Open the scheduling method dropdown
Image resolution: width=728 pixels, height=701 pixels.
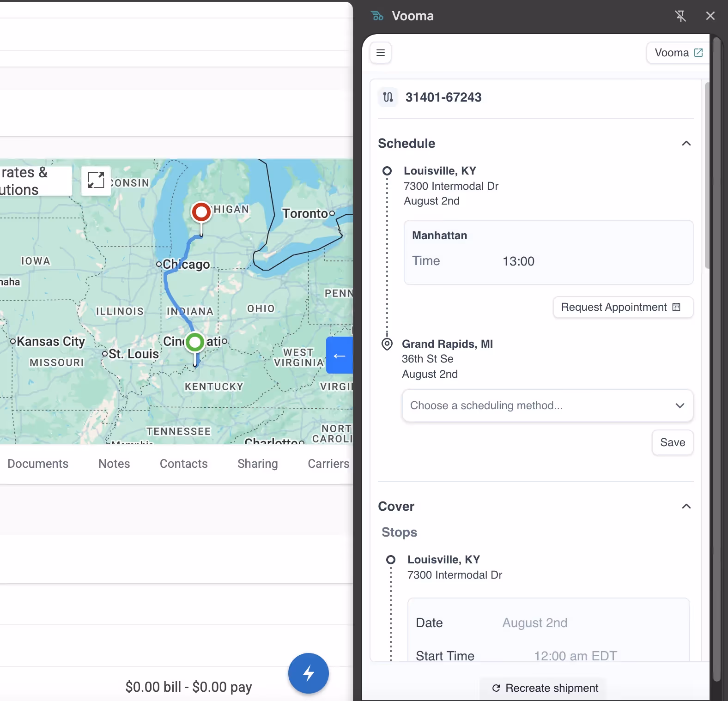[x=547, y=405]
